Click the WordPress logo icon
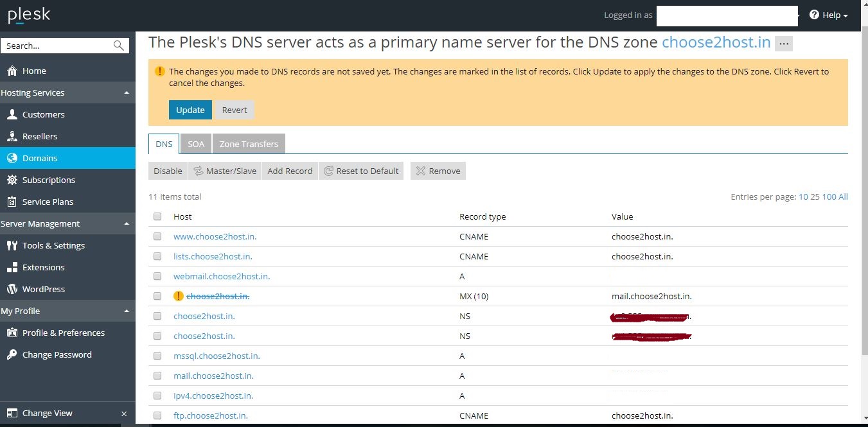The height and width of the screenshot is (427, 868). [x=12, y=289]
